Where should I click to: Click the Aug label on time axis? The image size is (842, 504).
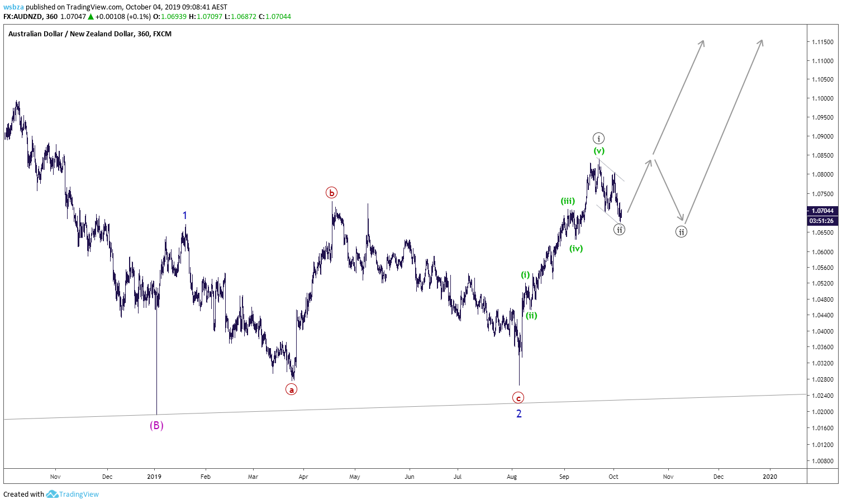coord(512,477)
